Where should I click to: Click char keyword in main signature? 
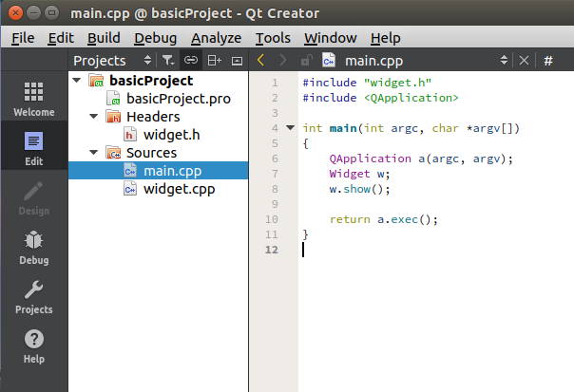(x=445, y=128)
